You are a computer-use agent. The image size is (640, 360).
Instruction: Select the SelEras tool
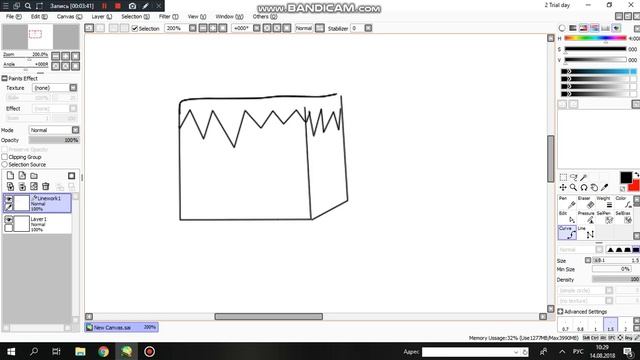(x=623, y=217)
